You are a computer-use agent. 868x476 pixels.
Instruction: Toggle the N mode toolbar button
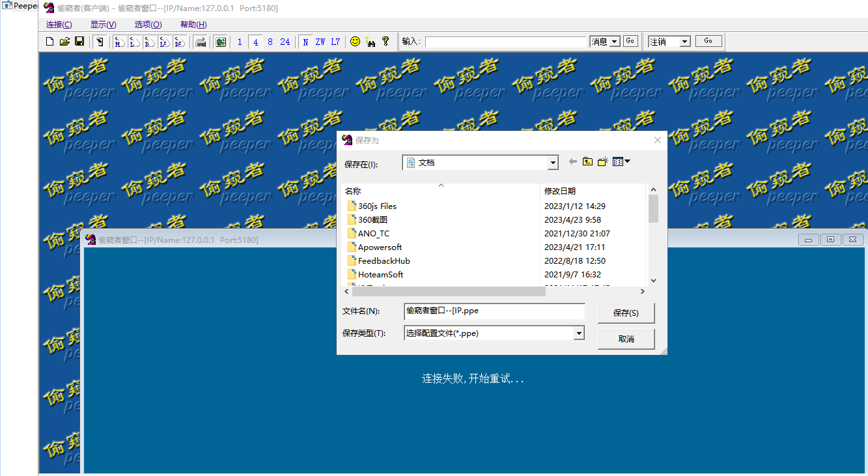305,42
